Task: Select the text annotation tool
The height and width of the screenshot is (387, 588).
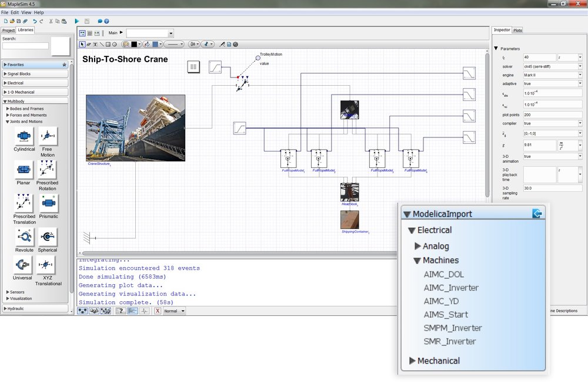Action: click(x=95, y=44)
